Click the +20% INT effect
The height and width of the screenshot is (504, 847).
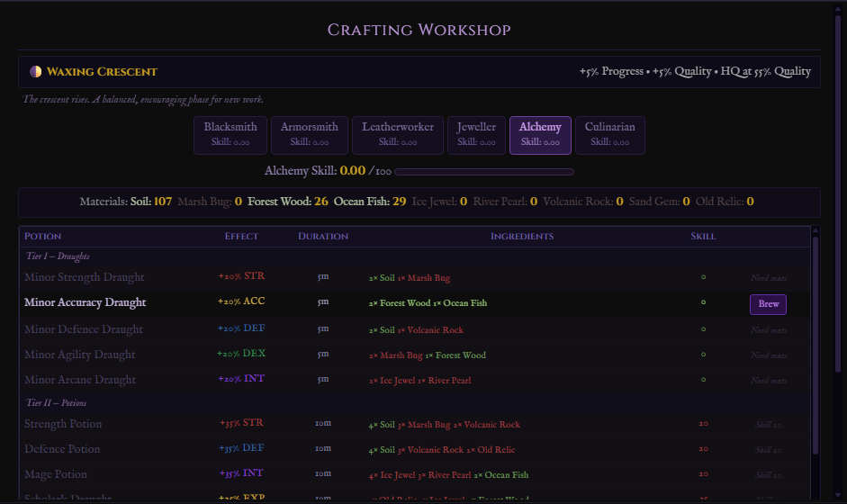point(241,379)
